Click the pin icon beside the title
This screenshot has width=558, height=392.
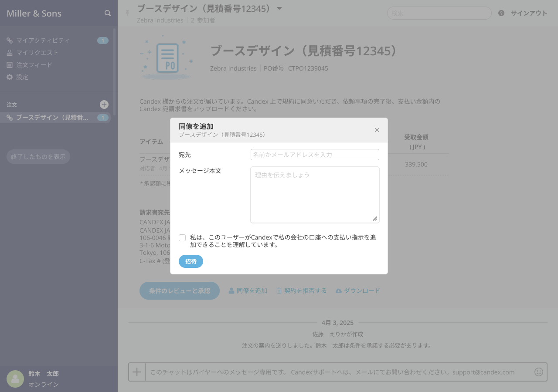tap(127, 13)
